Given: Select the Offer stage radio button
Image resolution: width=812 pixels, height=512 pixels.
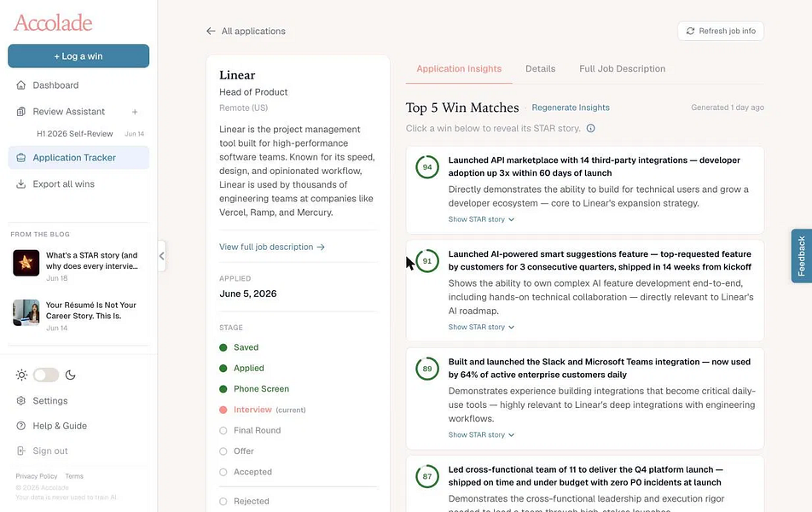Looking at the screenshot, I should [223, 451].
